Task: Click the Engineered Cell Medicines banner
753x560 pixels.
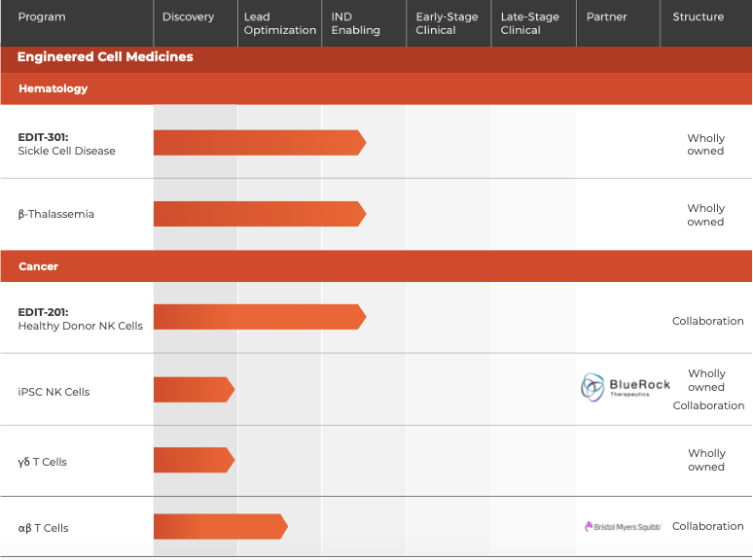Action: (105, 57)
